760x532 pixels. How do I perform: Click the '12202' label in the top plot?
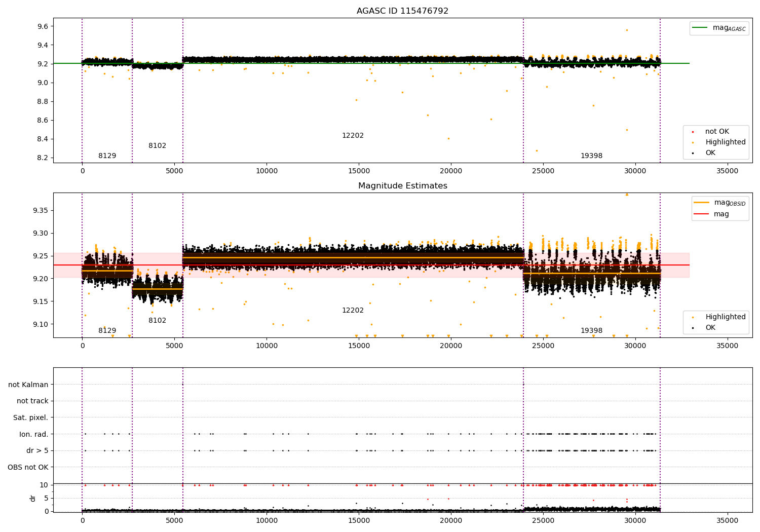353,136
